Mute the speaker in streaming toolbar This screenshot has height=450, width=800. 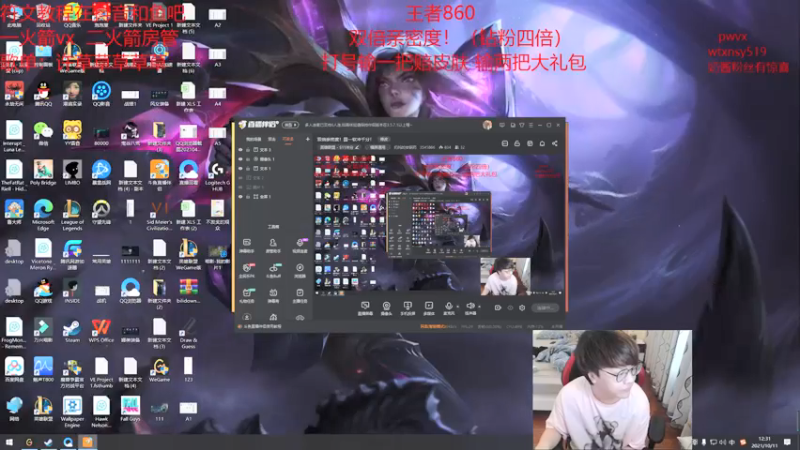(470, 308)
